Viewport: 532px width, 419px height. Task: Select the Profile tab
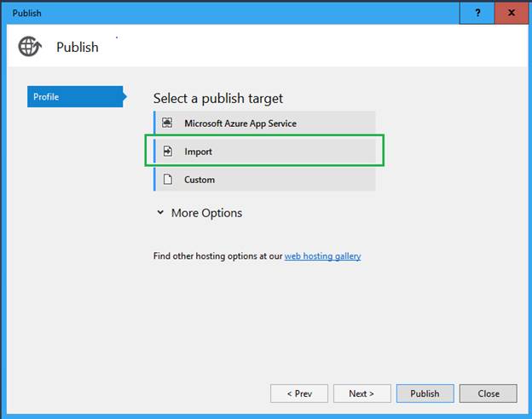coord(74,96)
